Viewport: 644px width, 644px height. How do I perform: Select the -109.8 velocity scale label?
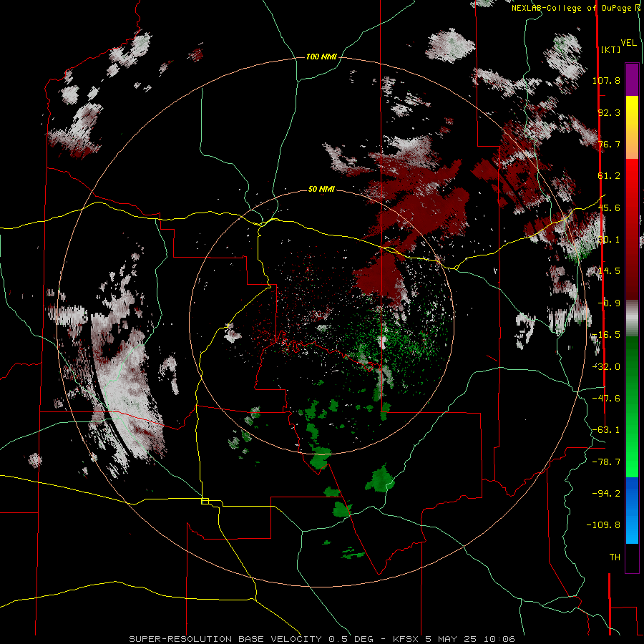[603, 525]
